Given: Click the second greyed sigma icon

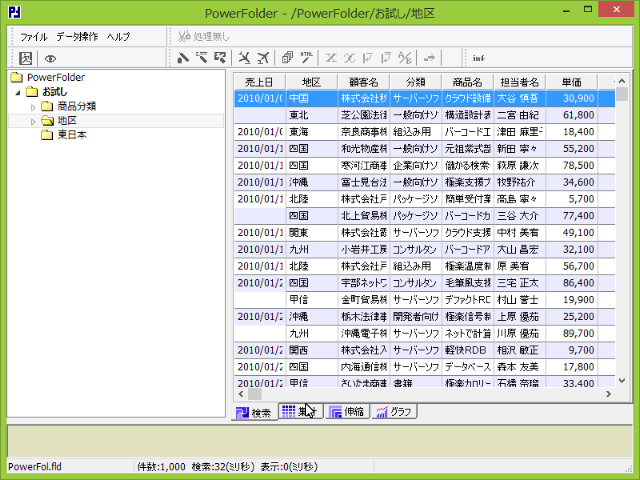Looking at the screenshot, I should click(349, 58).
